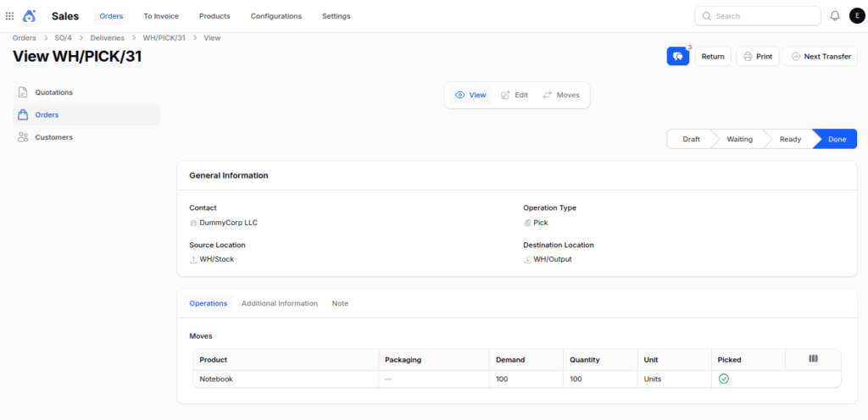Viewport: 868px width, 420px height.
Task: Open the Configurations menu
Action: coord(275,16)
